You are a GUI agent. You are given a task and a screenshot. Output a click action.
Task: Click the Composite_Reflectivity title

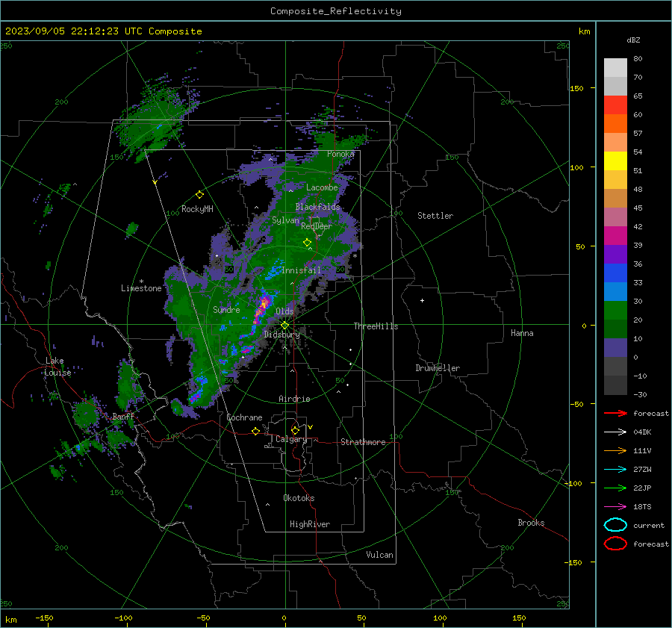coord(336,11)
